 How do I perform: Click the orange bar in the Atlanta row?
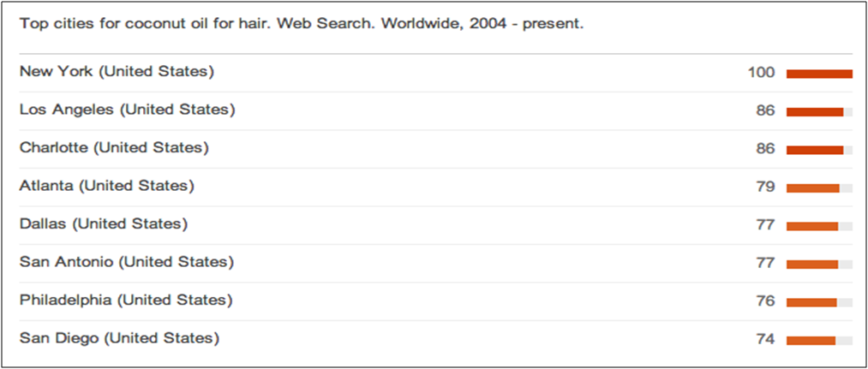click(812, 187)
